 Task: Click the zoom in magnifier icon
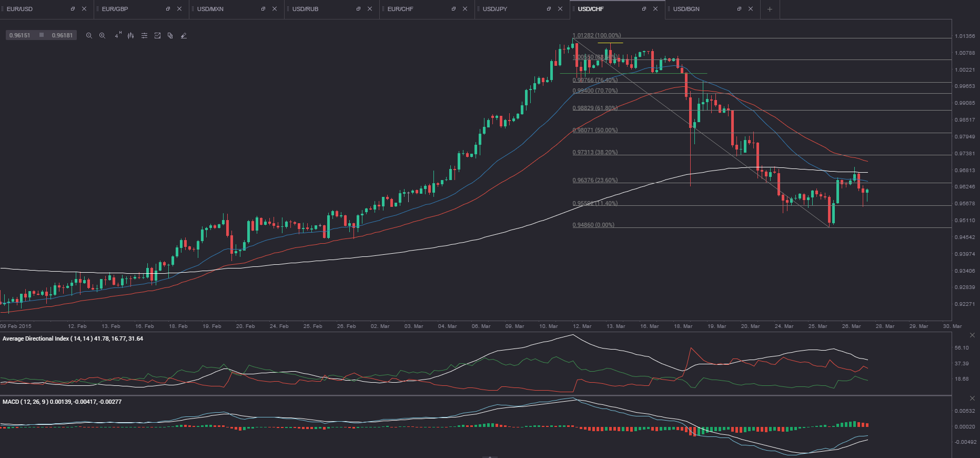[103, 36]
